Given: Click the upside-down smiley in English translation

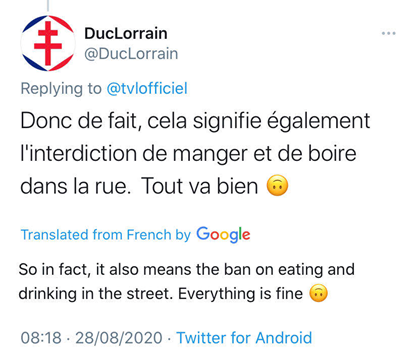Looking at the screenshot, I should point(319,293).
